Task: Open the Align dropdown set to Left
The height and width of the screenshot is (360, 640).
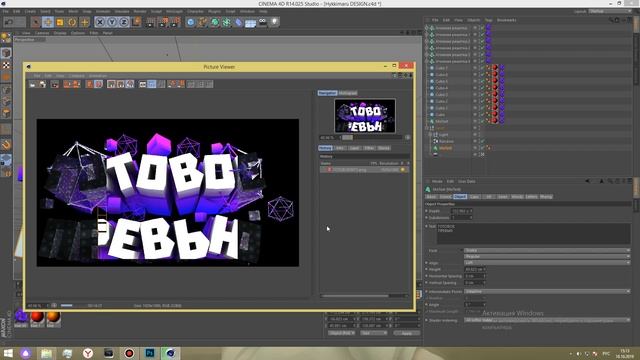Action: point(547,262)
